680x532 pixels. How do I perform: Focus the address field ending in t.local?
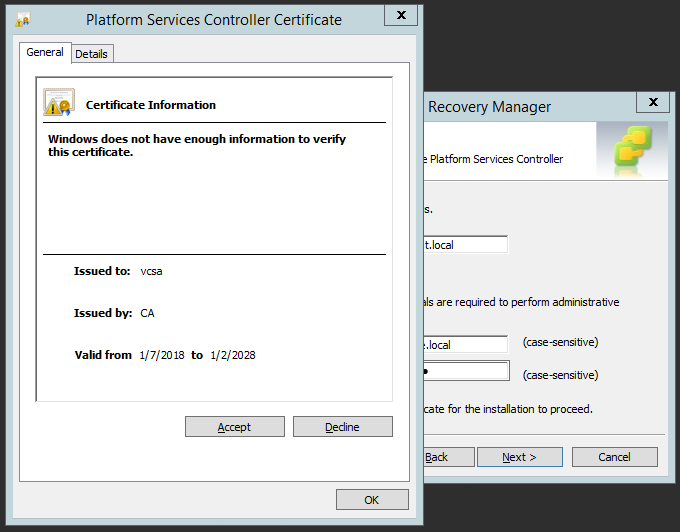tap(465, 244)
